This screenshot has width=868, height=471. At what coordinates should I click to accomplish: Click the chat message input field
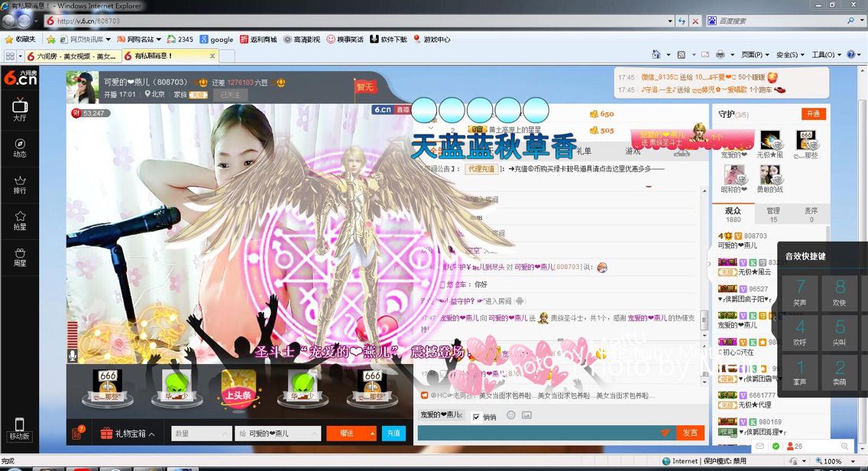coord(538,433)
